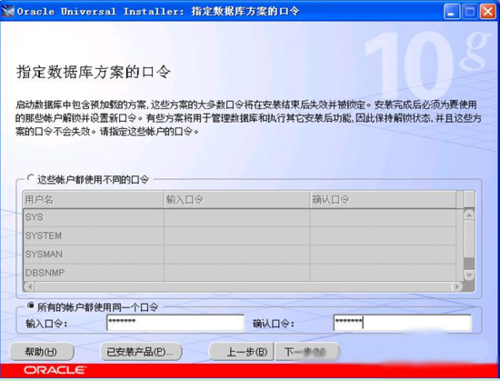Click the 用户名 column header
500x381 pixels.
pyautogui.click(x=93, y=199)
